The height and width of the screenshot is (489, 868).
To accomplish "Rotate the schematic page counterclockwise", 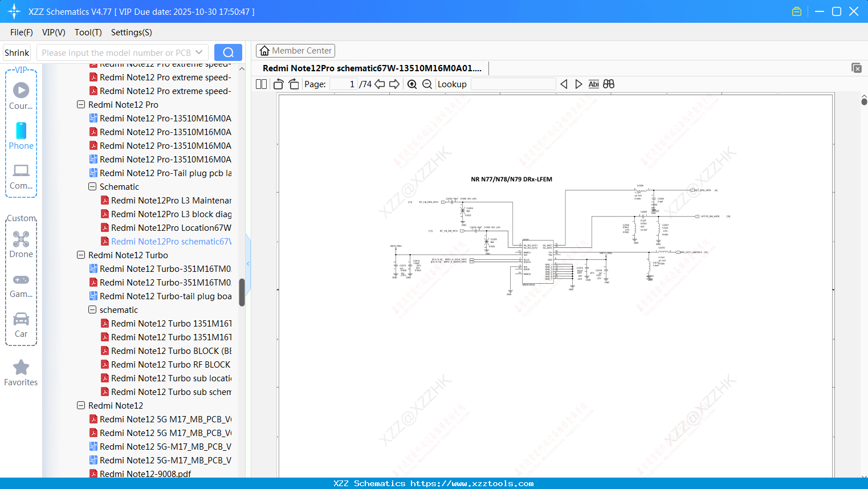I will point(278,84).
